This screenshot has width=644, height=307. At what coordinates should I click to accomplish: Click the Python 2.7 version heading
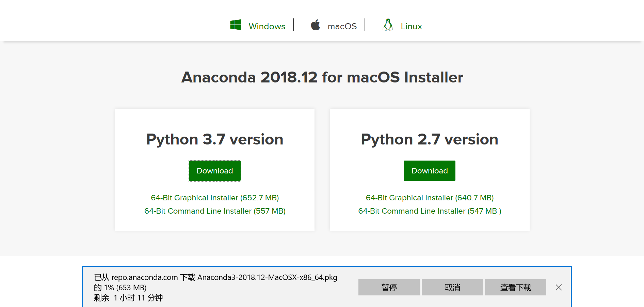430,139
